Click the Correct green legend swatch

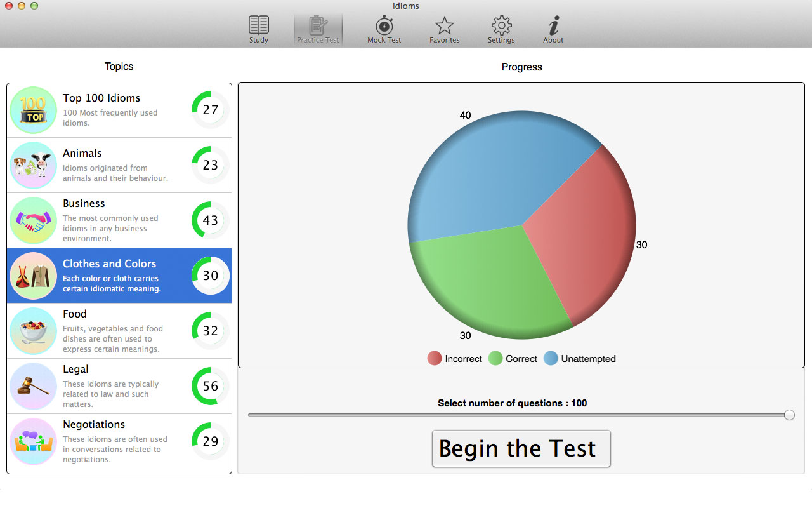[495, 359]
